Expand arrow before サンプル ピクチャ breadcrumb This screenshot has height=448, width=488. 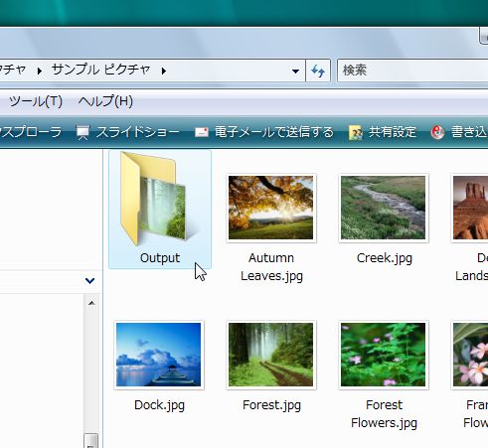[40, 71]
